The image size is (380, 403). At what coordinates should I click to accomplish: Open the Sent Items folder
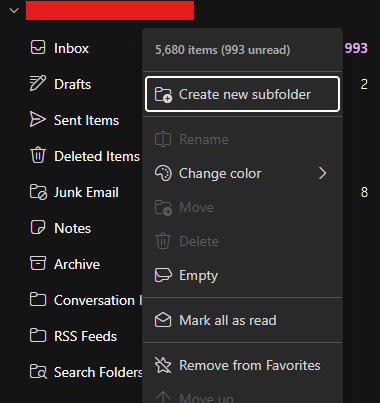86,120
